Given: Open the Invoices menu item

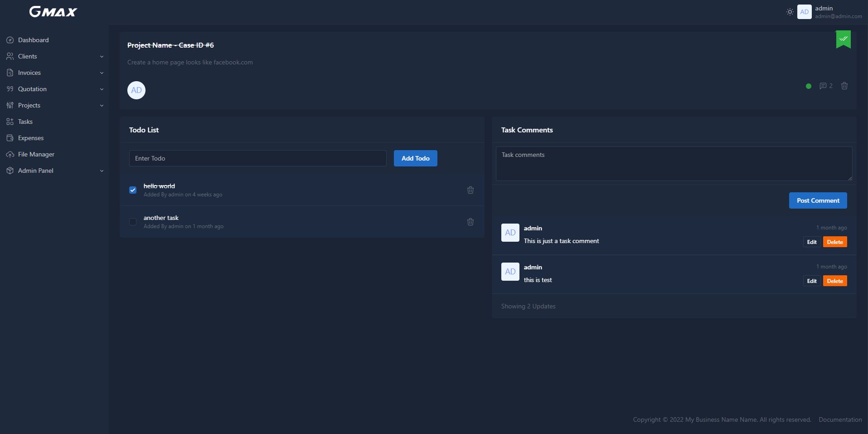Looking at the screenshot, I should tap(54, 73).
